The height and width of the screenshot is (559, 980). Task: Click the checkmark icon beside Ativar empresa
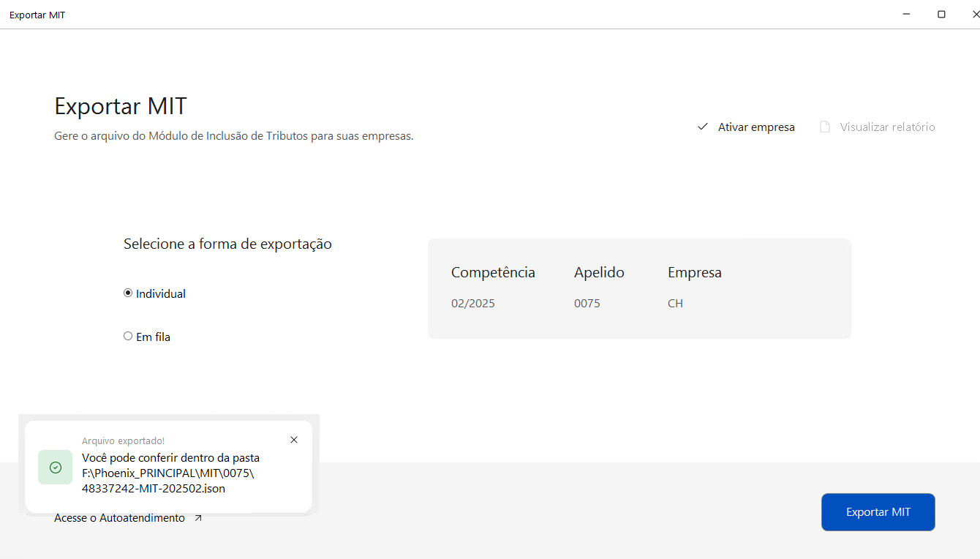point(703,127)
